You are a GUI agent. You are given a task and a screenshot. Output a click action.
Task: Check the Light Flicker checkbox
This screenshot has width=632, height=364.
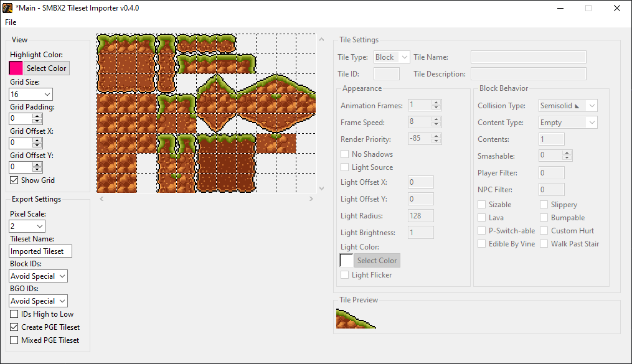(344, 274)
